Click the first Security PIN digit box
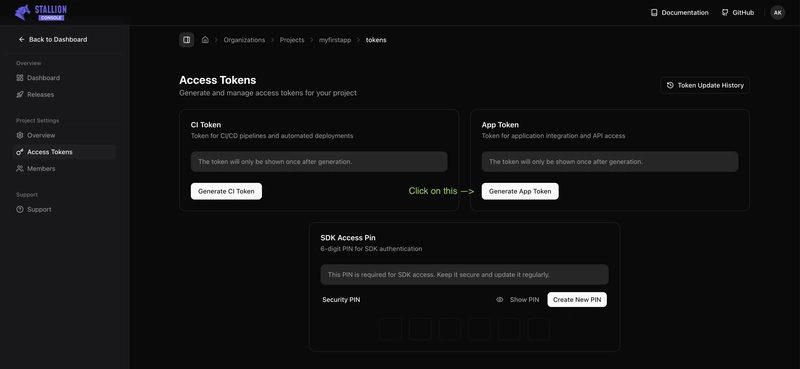800x369 pixels. (390, 329)
